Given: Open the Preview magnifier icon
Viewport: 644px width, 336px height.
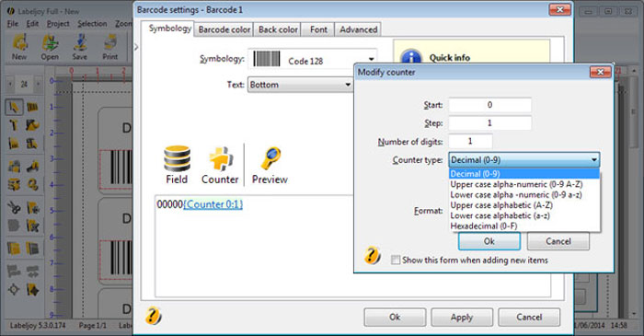Looking at the screenshot, I should 270,158.
